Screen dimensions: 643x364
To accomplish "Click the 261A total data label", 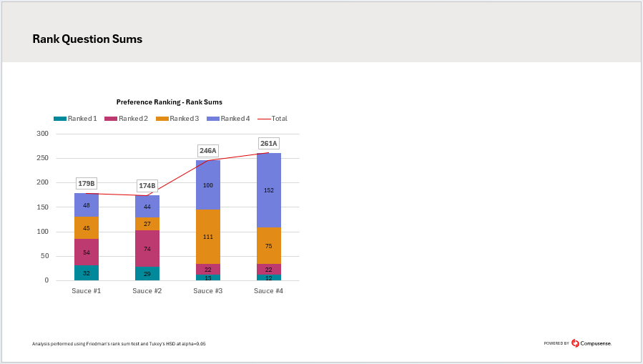I will pyautogui.click(x=269, y=144).
